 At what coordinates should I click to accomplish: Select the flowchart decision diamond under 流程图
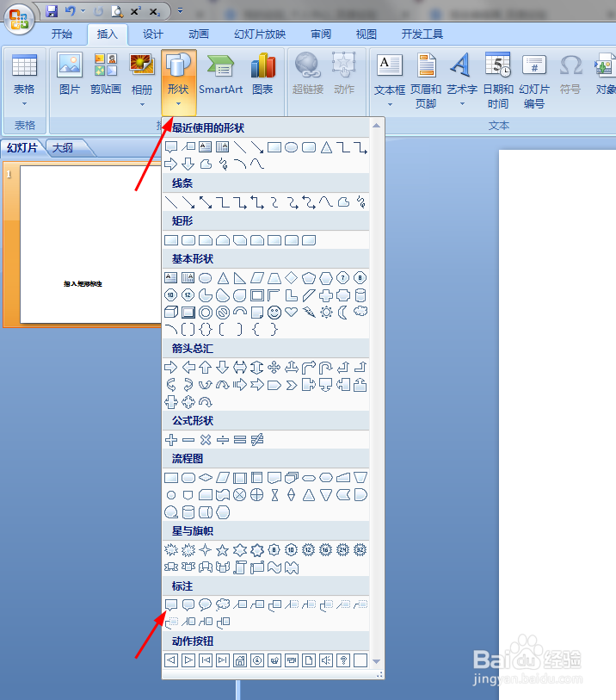click(205, 478)
